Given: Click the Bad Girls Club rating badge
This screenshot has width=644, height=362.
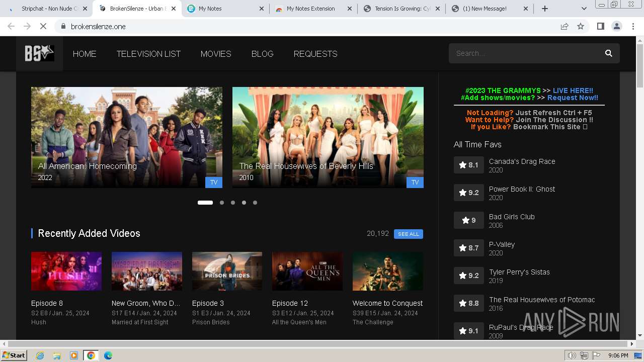Looking at the screenshot, I should click(468, 220).
